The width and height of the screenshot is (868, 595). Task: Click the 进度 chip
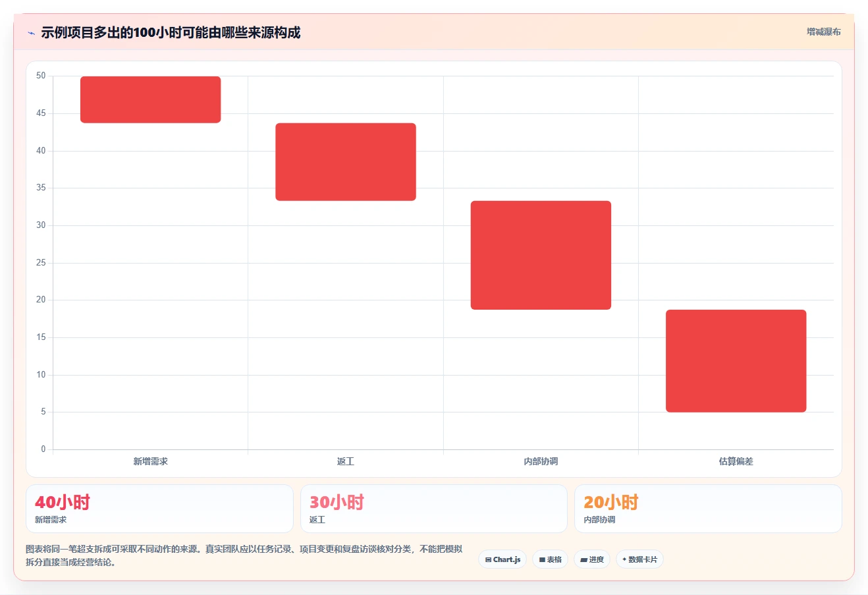pyautogui.click(x=592, y=559)
